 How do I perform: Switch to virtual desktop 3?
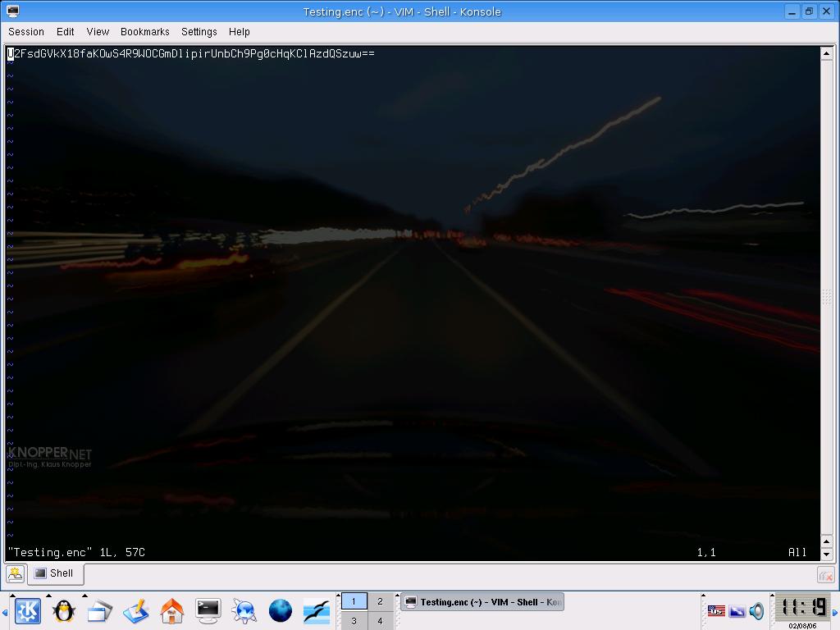(x=354, y=621)
